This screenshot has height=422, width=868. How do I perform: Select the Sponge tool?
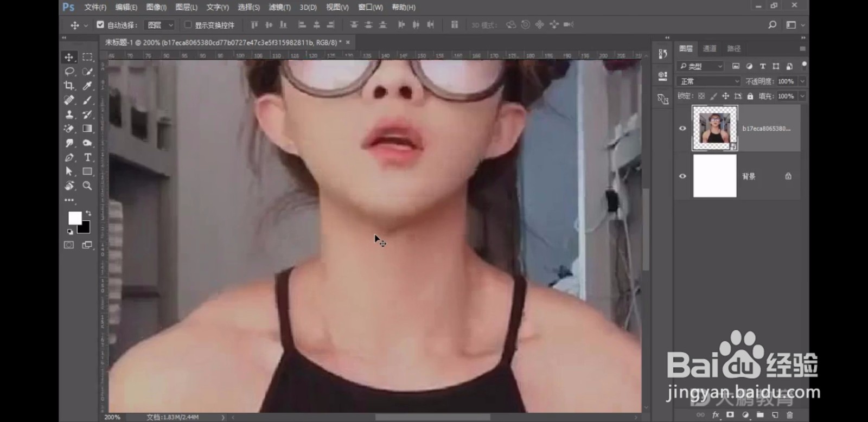coord(87,143)
